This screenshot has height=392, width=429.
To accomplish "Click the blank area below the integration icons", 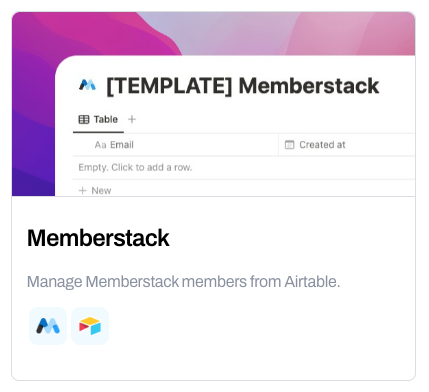I will (213, 363).
